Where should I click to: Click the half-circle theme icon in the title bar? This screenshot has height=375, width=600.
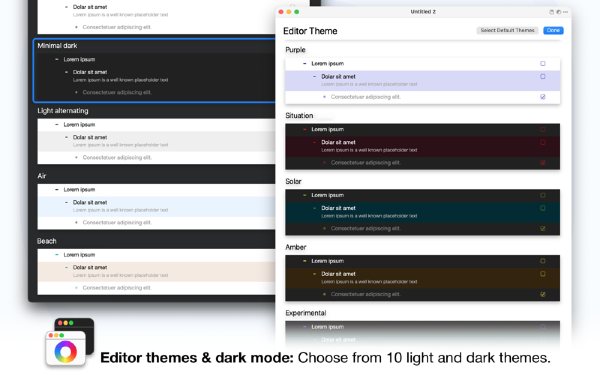[x=558, y=12]
